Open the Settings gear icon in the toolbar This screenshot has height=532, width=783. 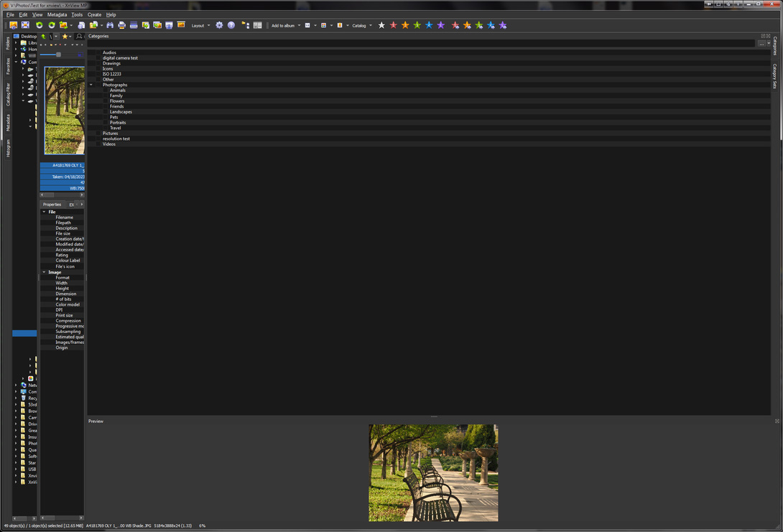(218, 25)
